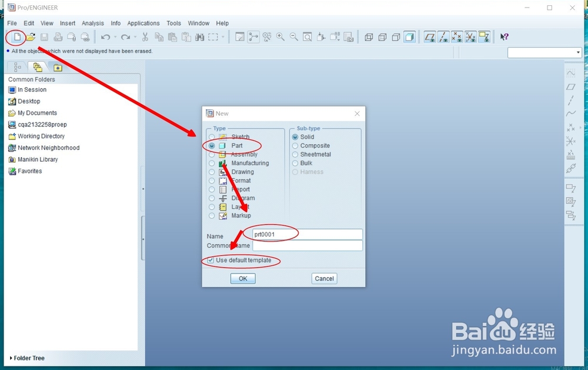Toggle the Use default template checkbox
Image resolution: width=588 pixels, height=370 pixels.
[211, 260]
